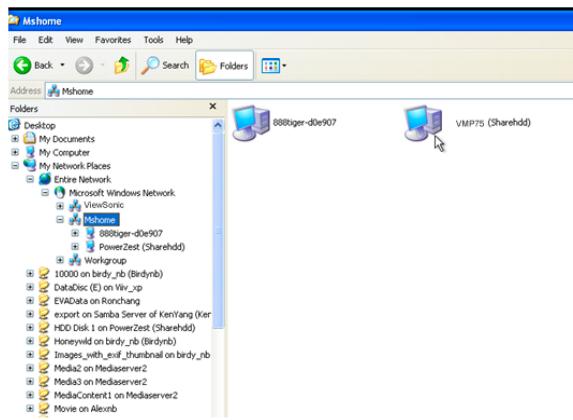Open the View menu
573x420 pixels.
[x=74, y=39]
